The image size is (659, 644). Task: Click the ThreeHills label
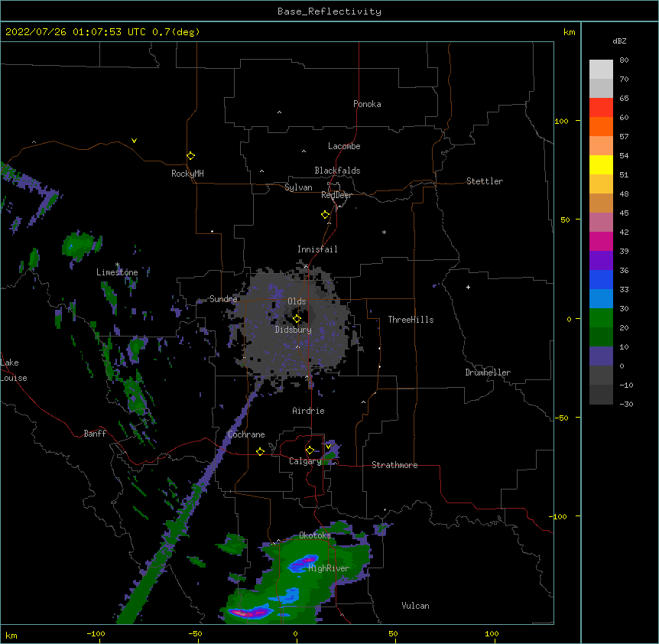[411, 320]
